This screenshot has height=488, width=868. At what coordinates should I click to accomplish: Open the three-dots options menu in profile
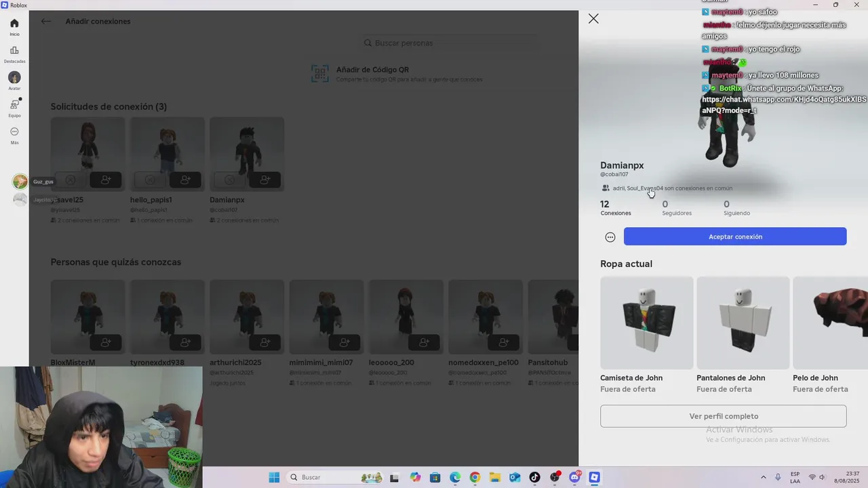point(610,237)
